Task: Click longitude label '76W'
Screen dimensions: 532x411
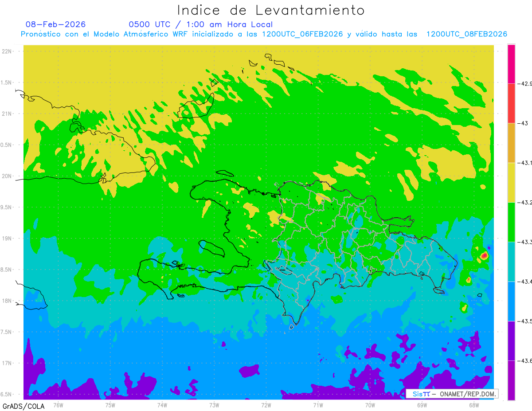Action: click(x=58, y=405)
